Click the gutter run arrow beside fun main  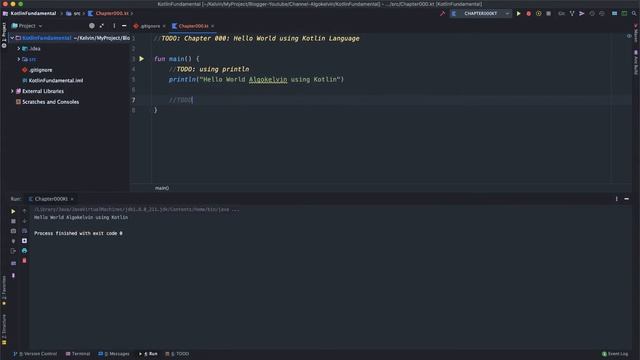pos(142,59)
